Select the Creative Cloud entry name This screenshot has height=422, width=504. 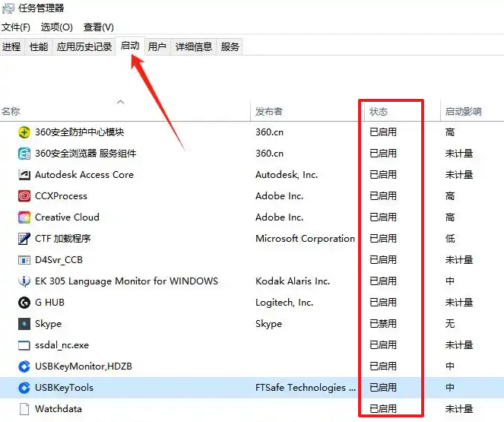[x=67, y=217]
